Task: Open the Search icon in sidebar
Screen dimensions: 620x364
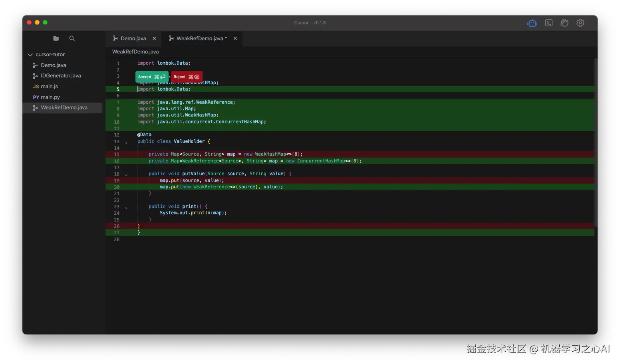Action: pos(72,38)
